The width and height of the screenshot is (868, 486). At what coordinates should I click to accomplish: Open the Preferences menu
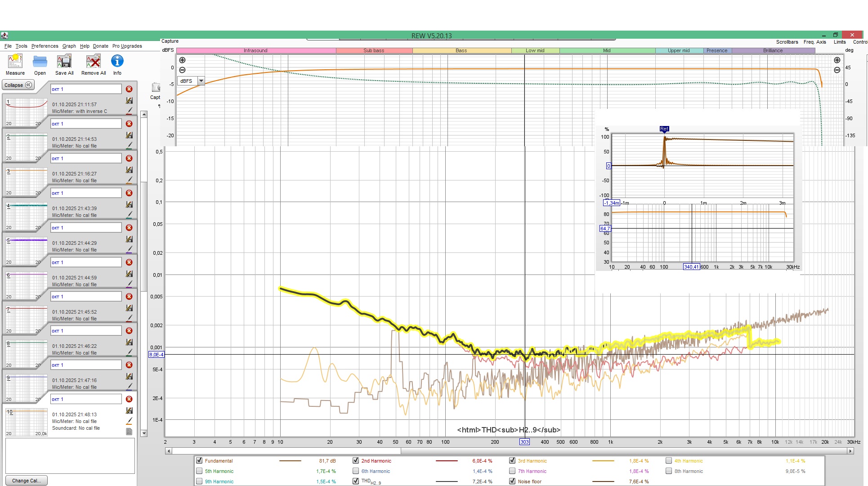(45, 46)
